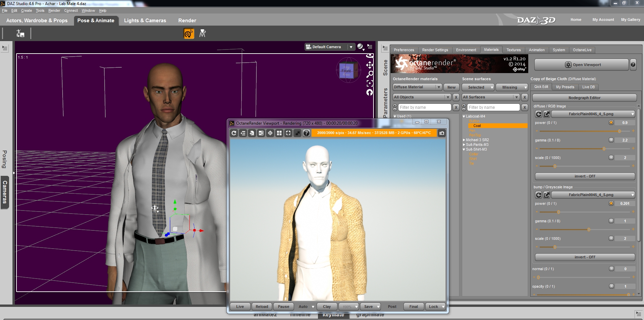
Task: Click help button beside Open Viewport
Action: (x=633, y=65)
